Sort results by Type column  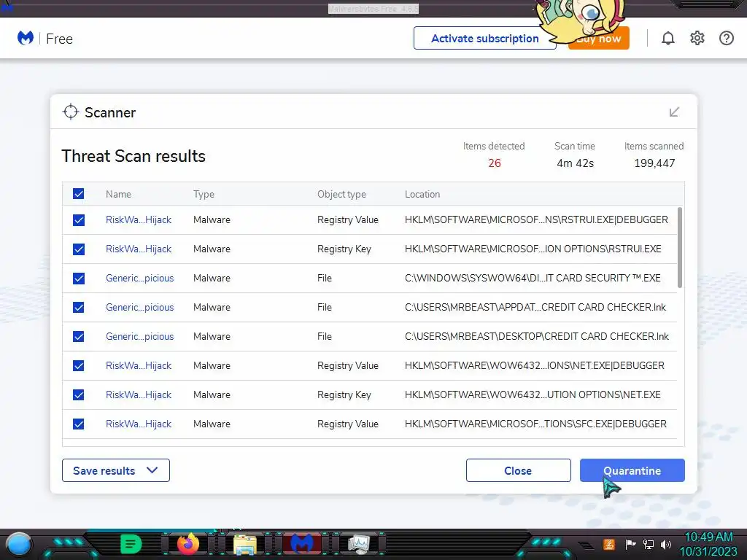pyautogui.click(x=204, y=194)
